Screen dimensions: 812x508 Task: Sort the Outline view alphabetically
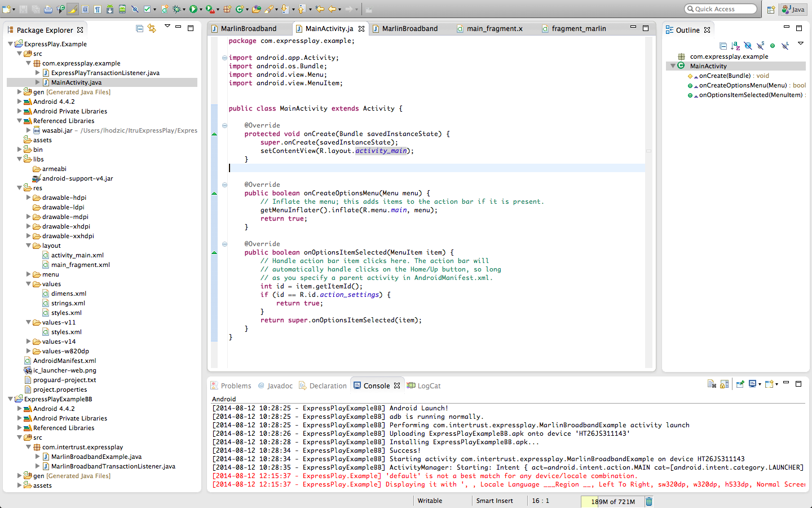(735, 46)
